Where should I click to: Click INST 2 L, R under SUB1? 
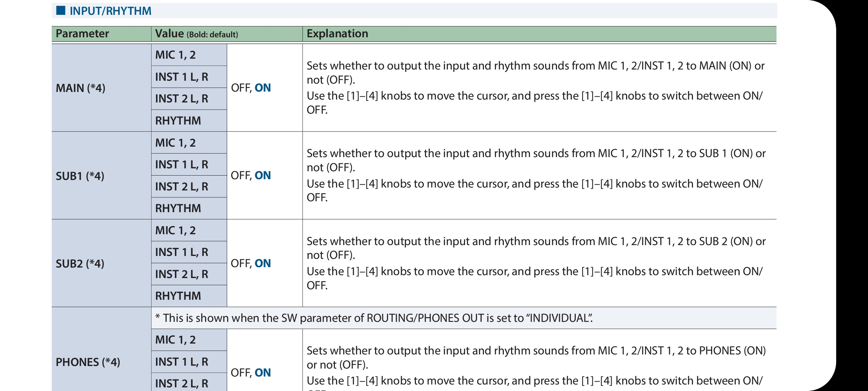[x=189, y=186]
